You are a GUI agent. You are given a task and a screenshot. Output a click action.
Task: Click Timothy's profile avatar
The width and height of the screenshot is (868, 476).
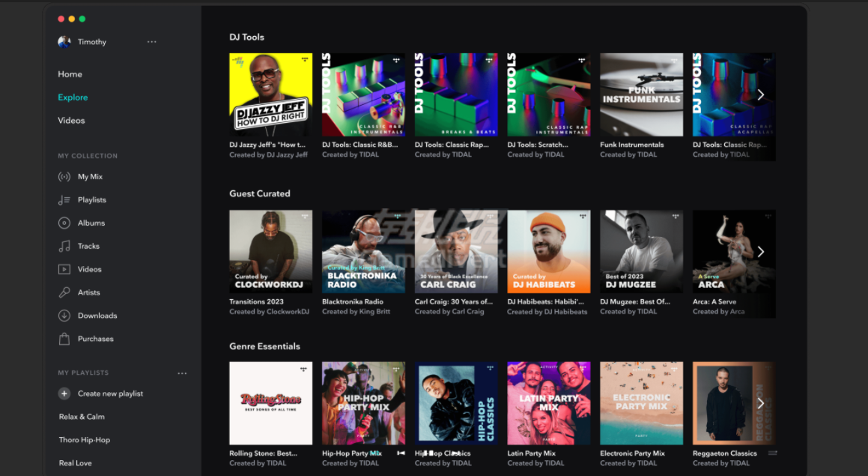click(x=64, y=42)
